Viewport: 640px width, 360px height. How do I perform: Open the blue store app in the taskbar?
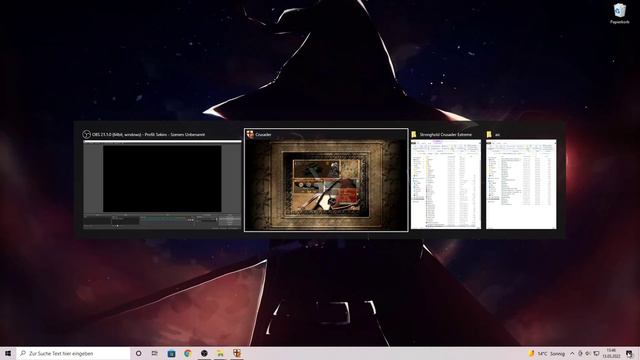171,353
